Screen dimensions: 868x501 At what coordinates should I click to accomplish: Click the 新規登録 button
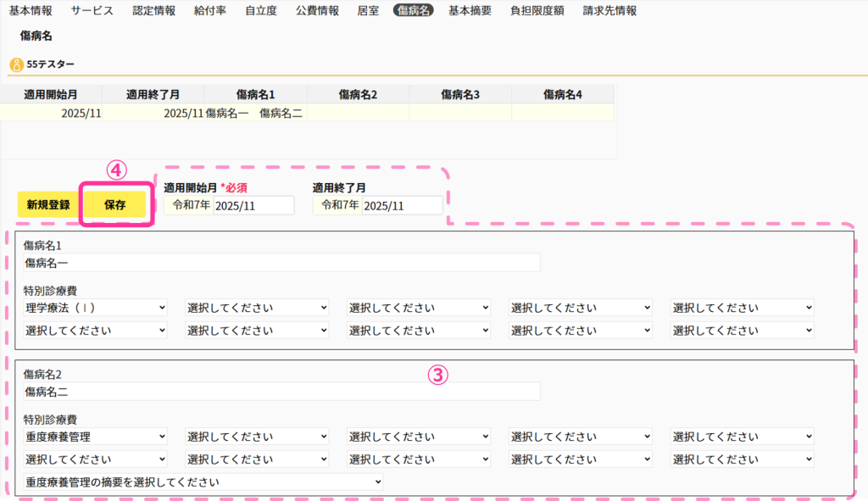tap(48, 205)
